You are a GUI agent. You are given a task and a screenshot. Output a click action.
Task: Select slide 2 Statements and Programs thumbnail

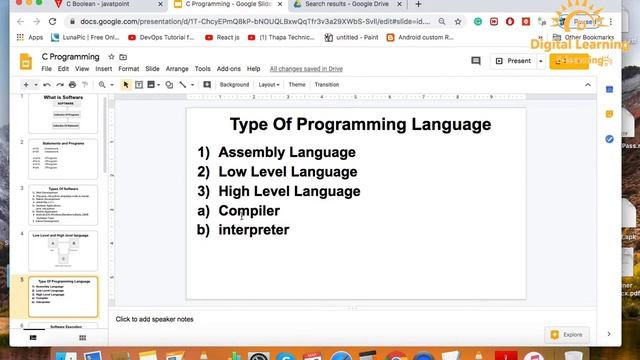click(63, 159)
